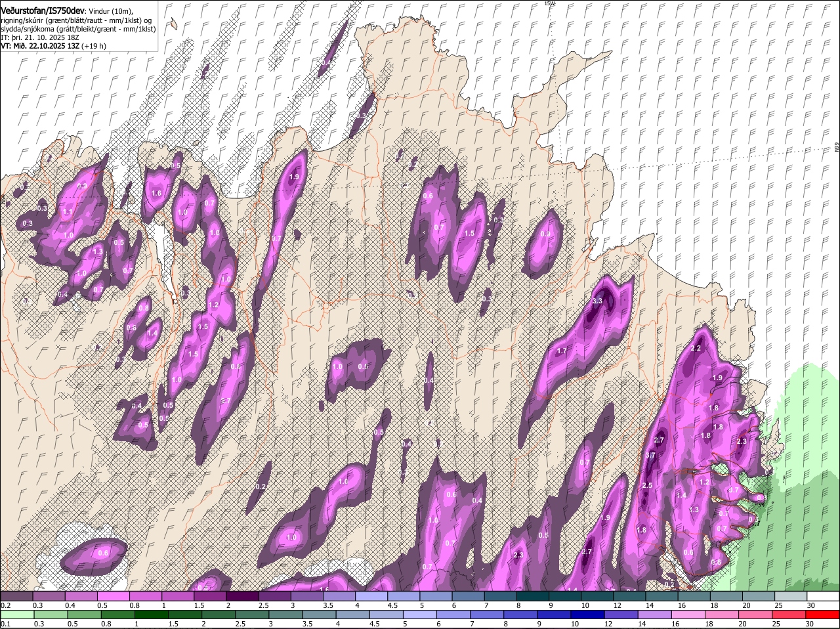
Task: Select the palest green swatch starting the lower legend
Action: [x=16, y=615]
